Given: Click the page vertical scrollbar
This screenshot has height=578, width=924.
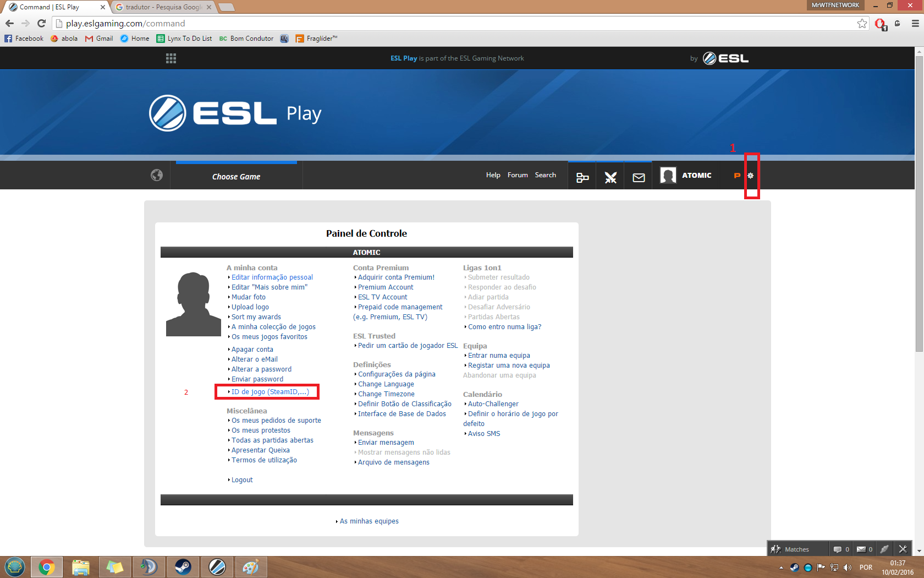Looking at the screenshot, I should coord(919,204).
